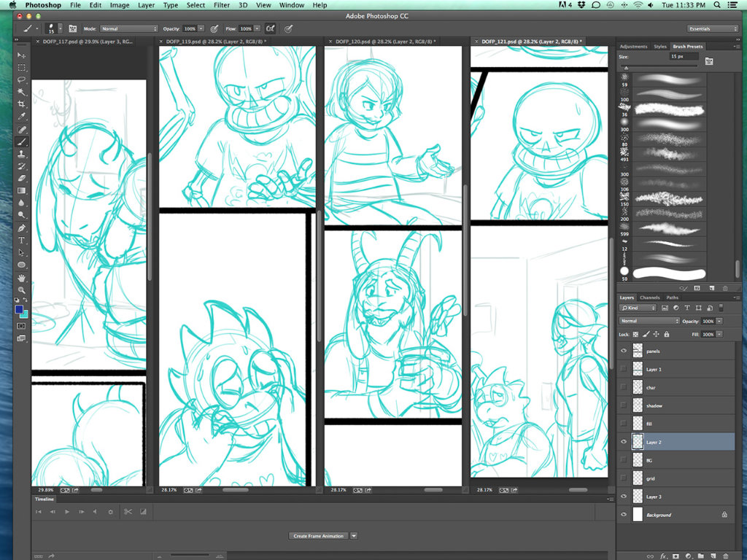Screen dimensions: 747x560
Task: Select the Dodge tool
Action: click(21, 215)
